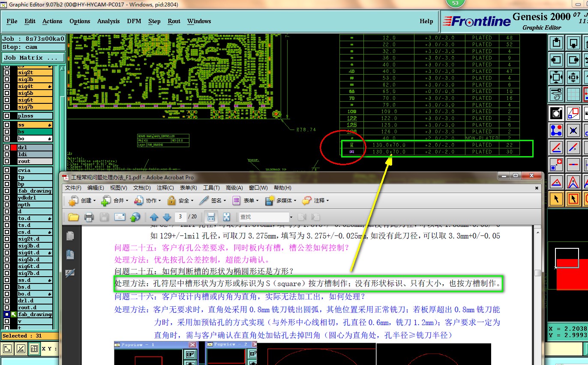The height and width of the screenshot is (365, 588).
Task: Click the angle measurement icon
Action: tap(556, 148)
